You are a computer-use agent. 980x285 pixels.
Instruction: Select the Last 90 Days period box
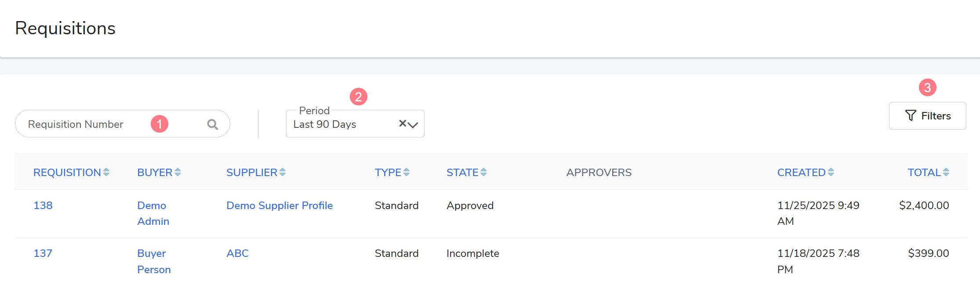(x=338, y=124)
